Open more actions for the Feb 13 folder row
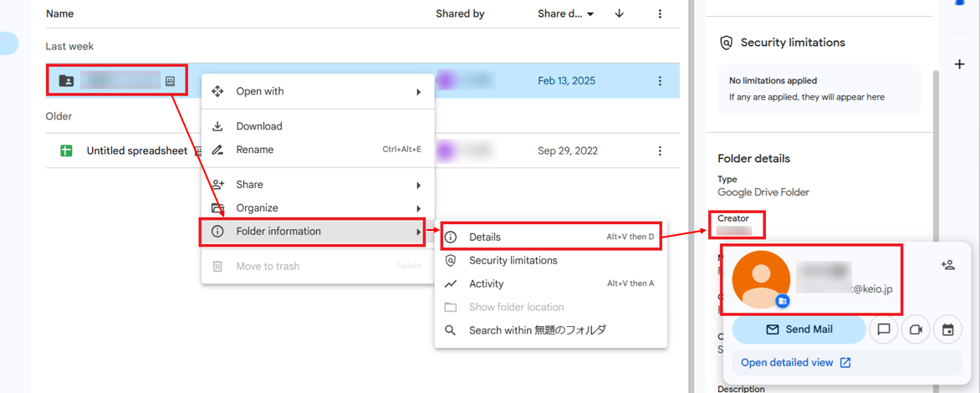This screenshot has width=980, height=393. coord(660,81)
